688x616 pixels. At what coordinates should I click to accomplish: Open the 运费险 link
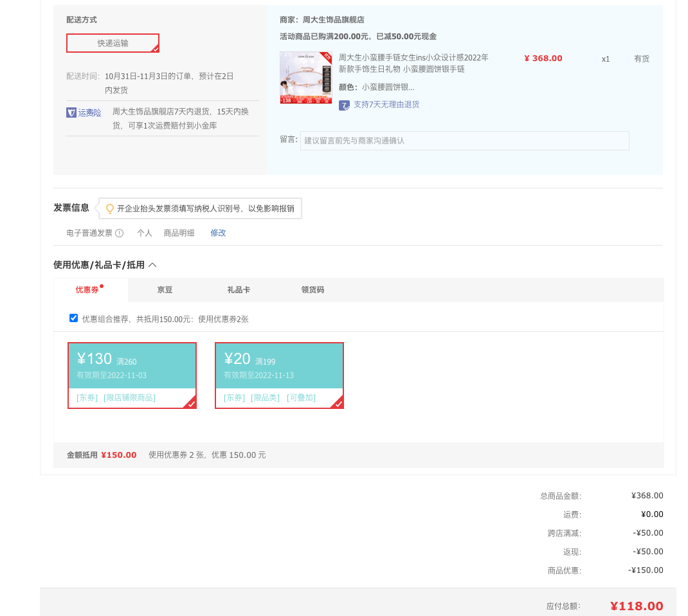89,113
